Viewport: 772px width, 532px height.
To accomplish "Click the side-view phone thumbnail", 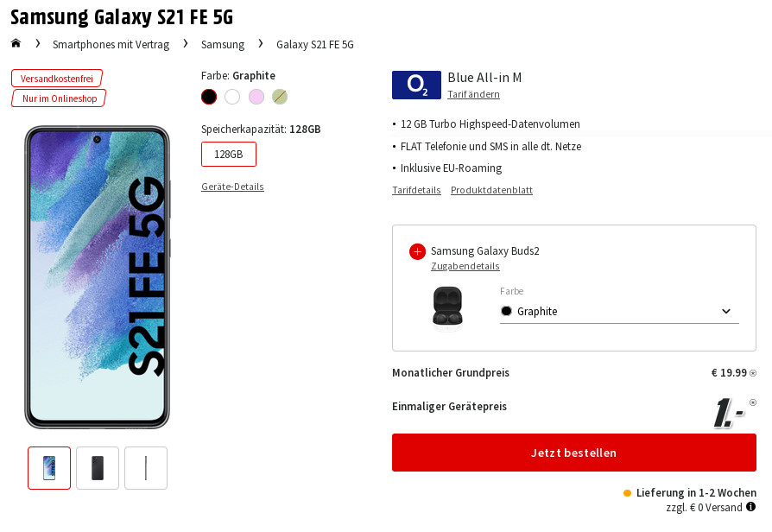I will [145, 467].
